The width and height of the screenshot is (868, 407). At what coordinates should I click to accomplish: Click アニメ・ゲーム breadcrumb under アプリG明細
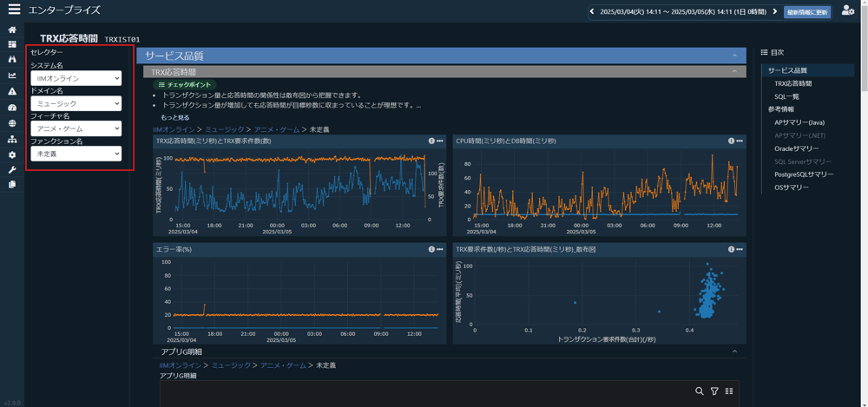coord(284,365)
